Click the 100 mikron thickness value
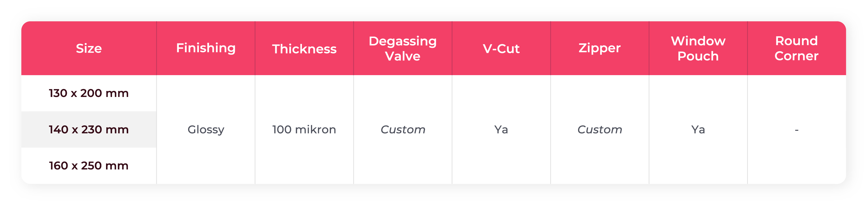The height and width of the screenshot is (205, 868). pyautogui.click(x=304, y=130)
